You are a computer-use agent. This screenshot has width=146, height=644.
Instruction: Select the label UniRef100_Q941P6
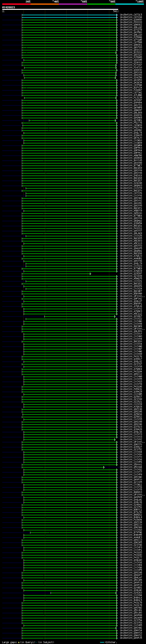pyautogui.click(x=131, y=286)
